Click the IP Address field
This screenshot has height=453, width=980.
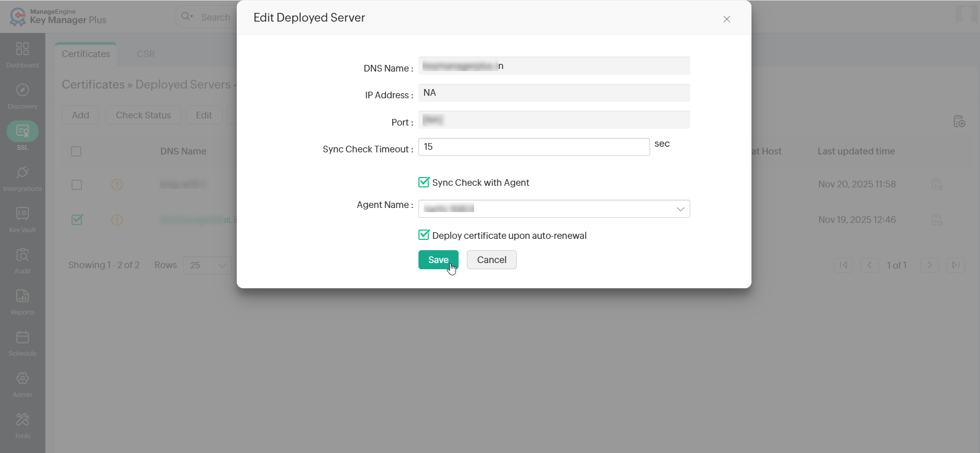(x=554, y=93)
